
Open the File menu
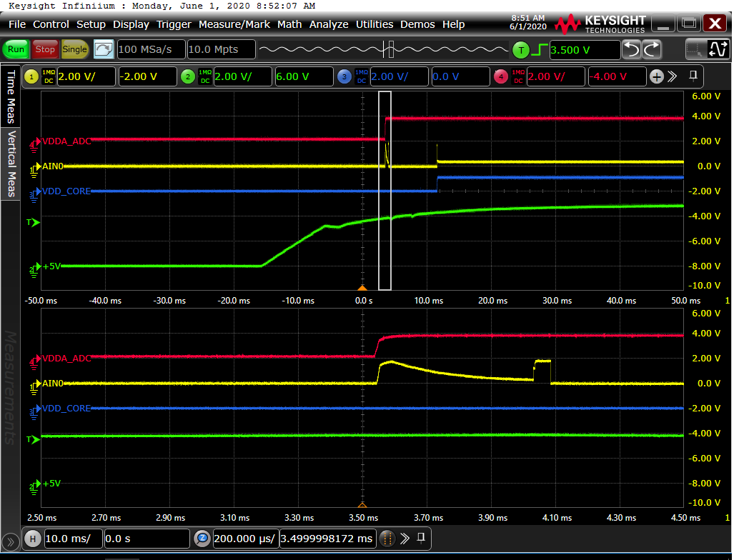coord(17,24)
